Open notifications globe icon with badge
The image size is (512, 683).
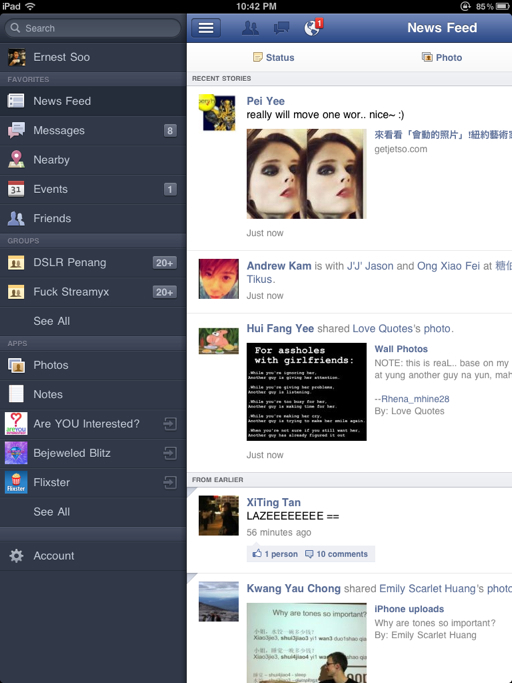click(313, 27)
